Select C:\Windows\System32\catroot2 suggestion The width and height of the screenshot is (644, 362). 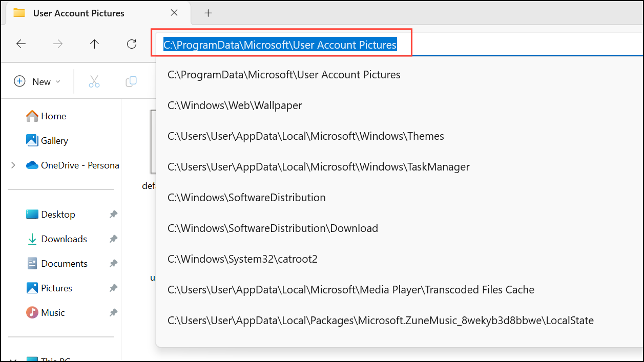tap(400, 259)
